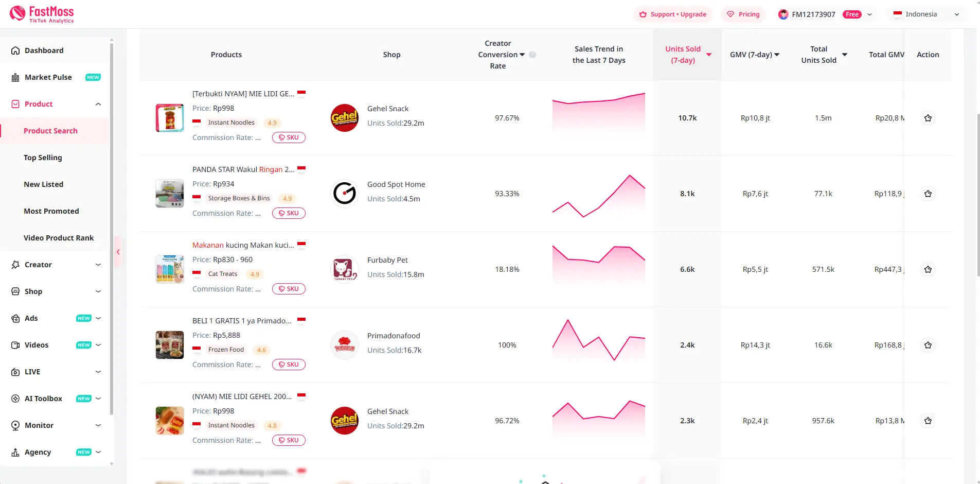Viewport: 980px width, 484px height.
Task: Favorite the PANDA STAR Wakul product
Action: tap(928, 194)
